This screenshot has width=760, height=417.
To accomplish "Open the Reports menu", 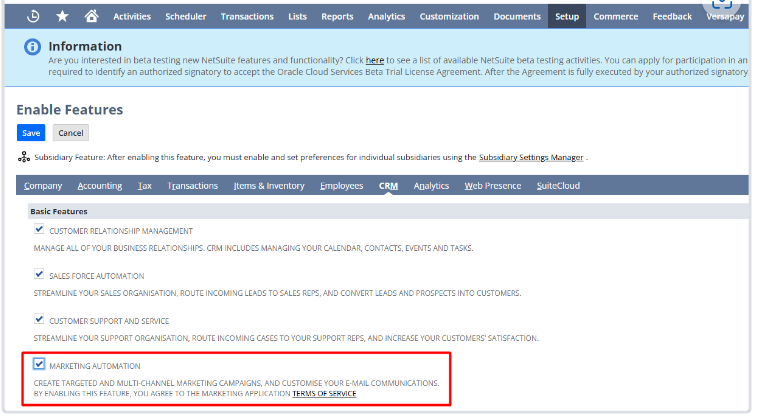I will 336,16.
